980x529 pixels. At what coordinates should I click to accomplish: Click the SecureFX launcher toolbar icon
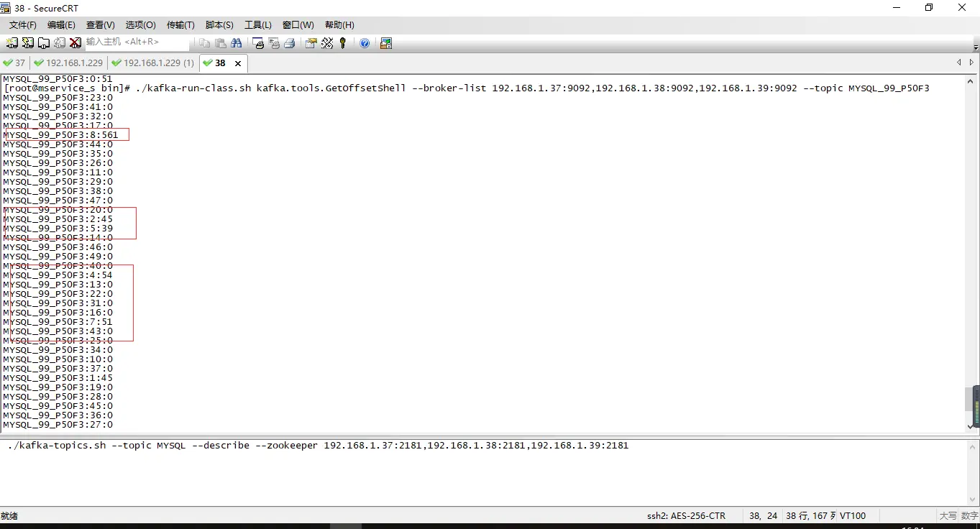(386, 43)
